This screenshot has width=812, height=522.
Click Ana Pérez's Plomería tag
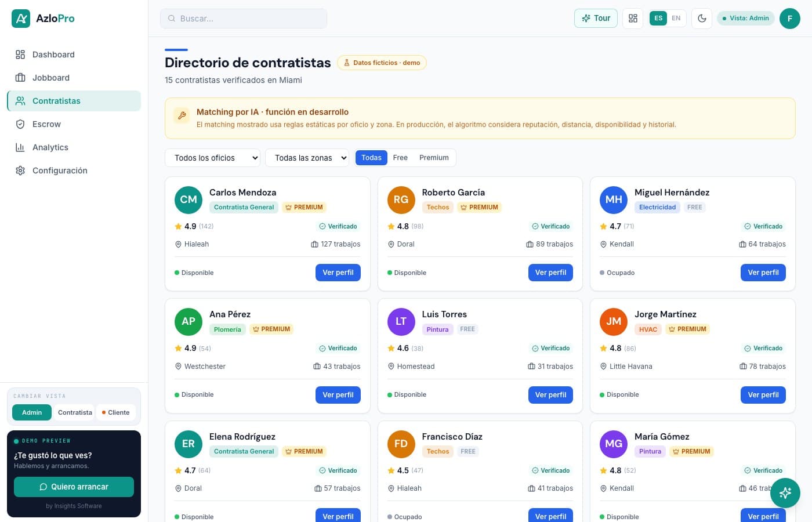[x=227, y=329]
